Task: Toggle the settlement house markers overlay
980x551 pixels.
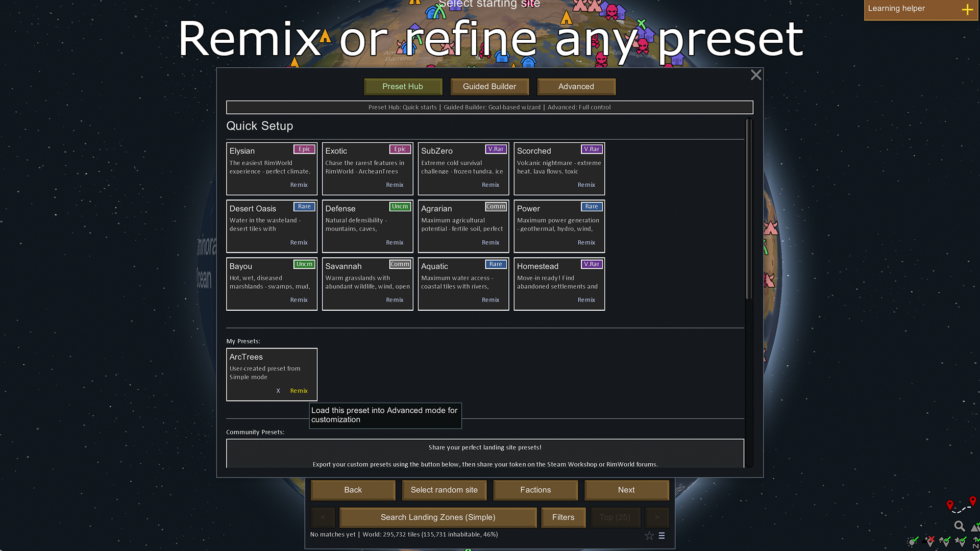Action: pos(945,541)
